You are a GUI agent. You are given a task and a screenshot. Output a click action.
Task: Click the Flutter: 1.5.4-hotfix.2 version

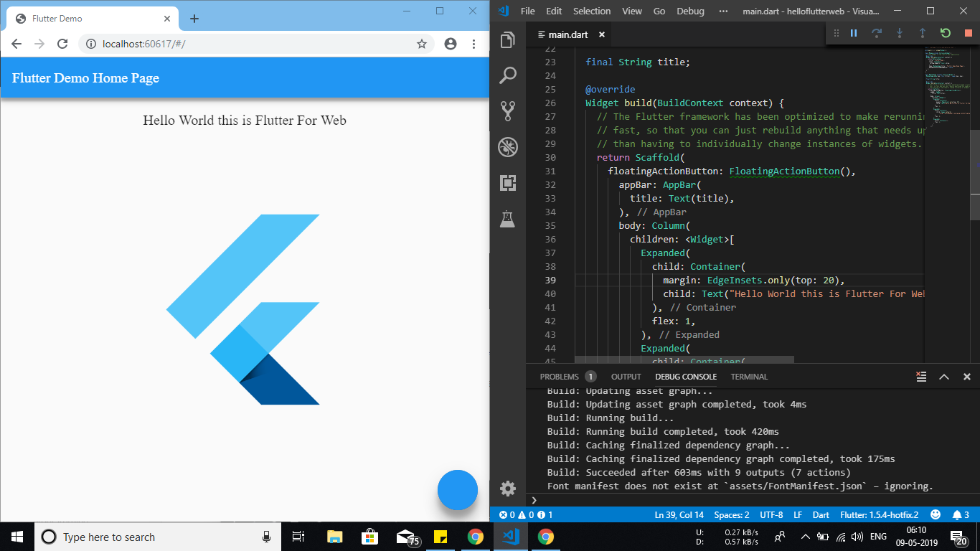coord(880,515)
